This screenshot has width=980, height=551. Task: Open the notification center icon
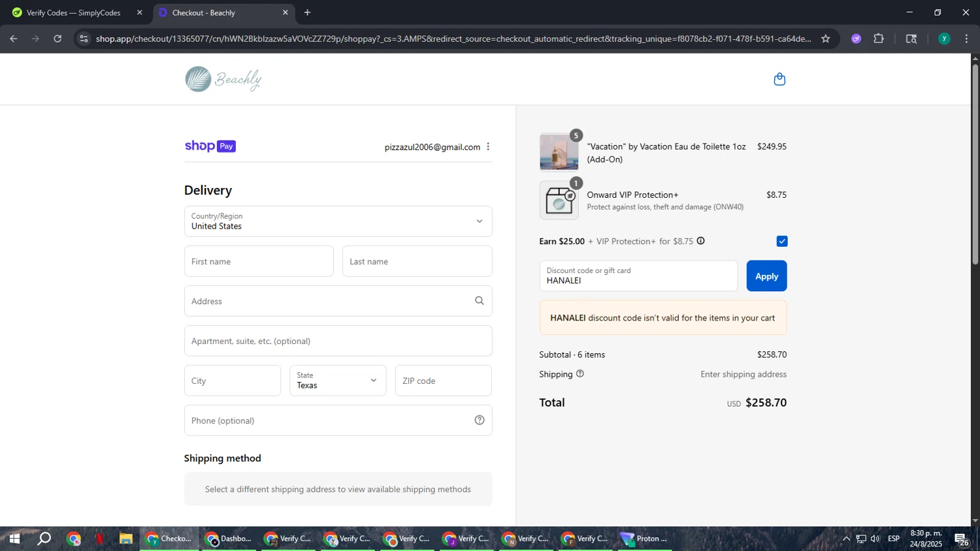[x=962, y=539]
